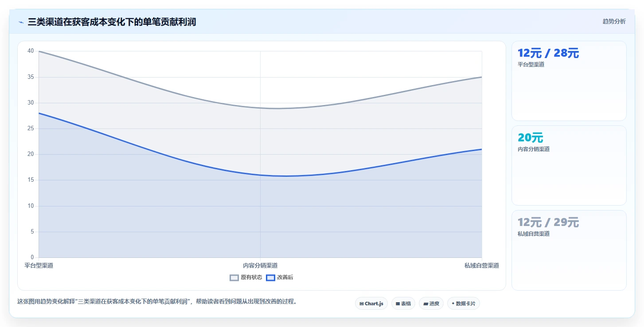The height and width of the screenshot is (327, 644).
Task: Click the y-axis value 25
Action: 31,128
